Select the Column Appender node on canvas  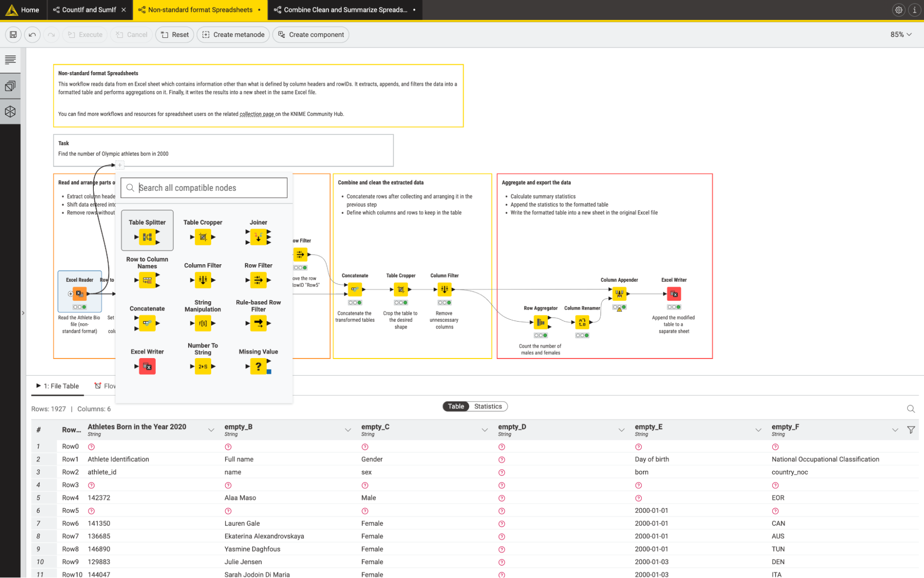(619, 293)
